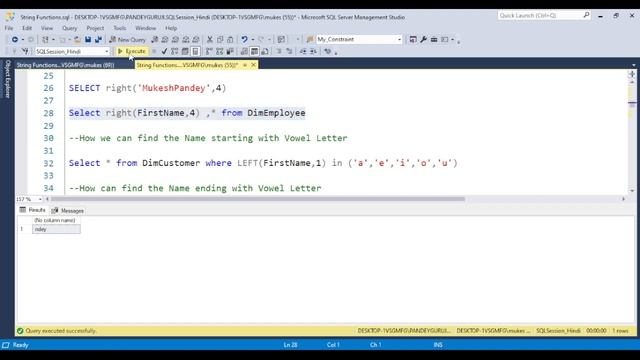The height and width of the screenshot is (360, 640).
Task: Click the Change Connection icon
Action: [x=25, y=51]
